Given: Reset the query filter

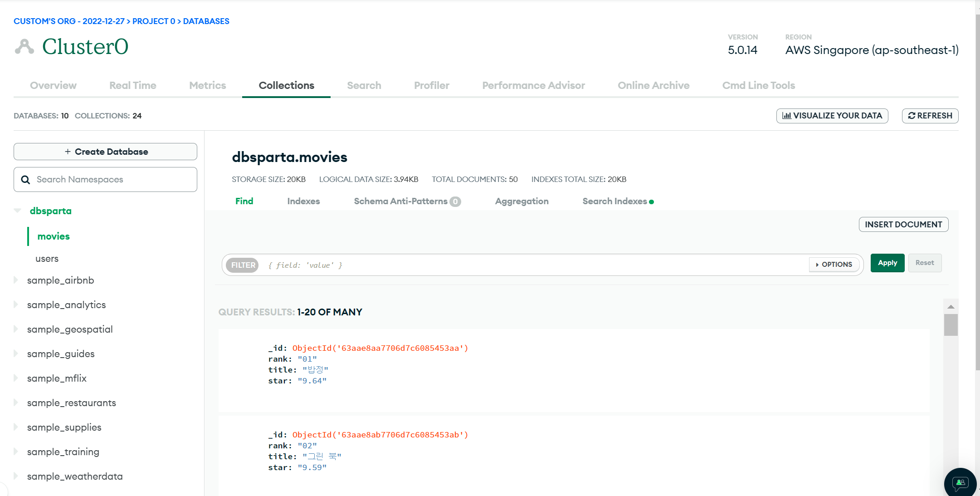Looking at the screenshot, I should (925, 263).
